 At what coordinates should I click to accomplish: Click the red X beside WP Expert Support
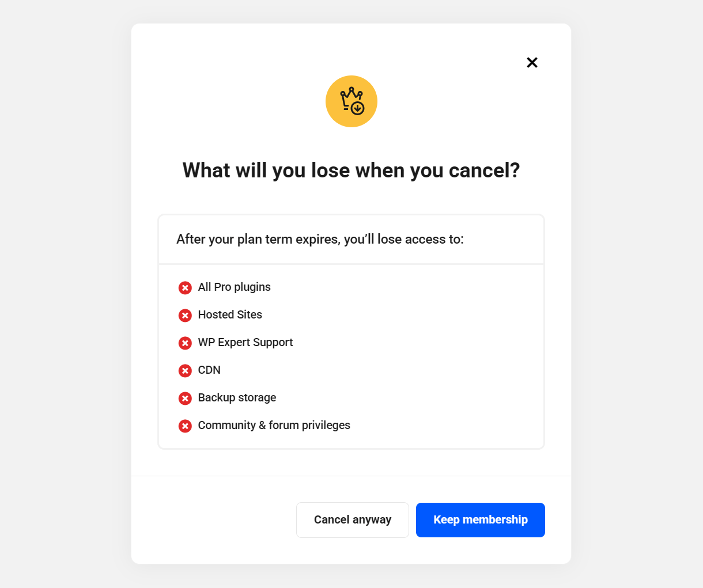[185, 343]
